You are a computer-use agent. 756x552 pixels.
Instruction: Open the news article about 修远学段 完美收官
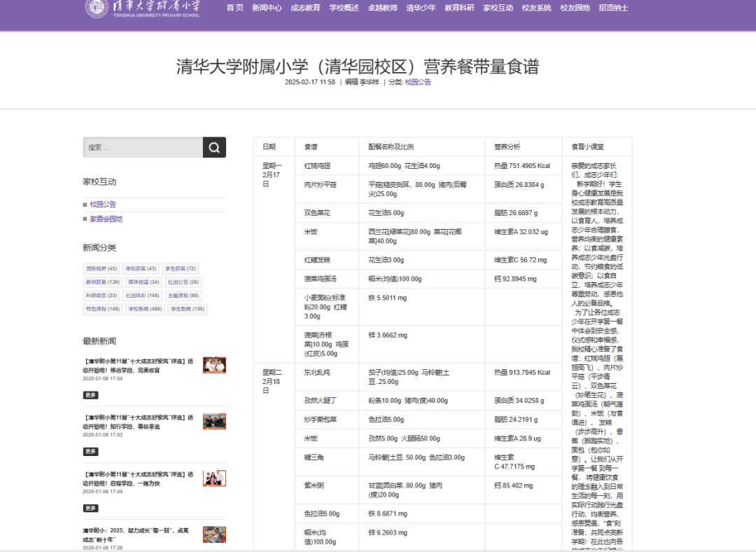coord(138,366)
